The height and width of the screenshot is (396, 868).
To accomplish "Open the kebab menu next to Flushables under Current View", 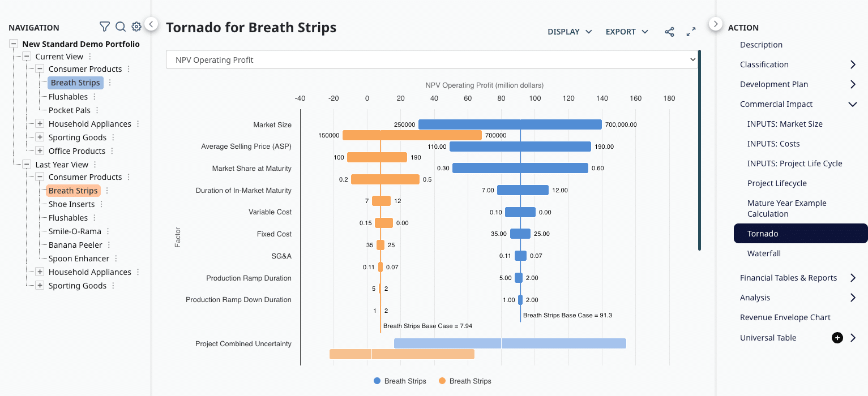I will click(x=95, y=97).
